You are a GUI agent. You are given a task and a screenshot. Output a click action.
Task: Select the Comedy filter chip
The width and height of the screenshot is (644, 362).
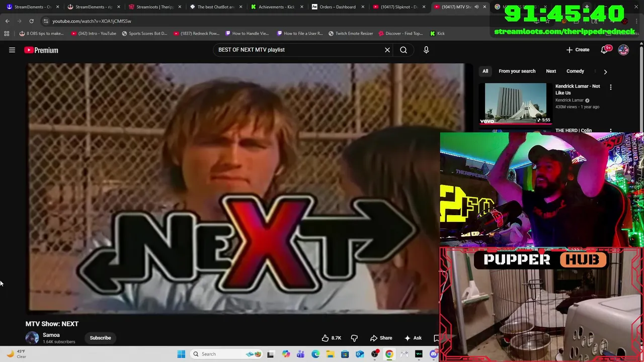pyautogui.click(x=575, y=71)
